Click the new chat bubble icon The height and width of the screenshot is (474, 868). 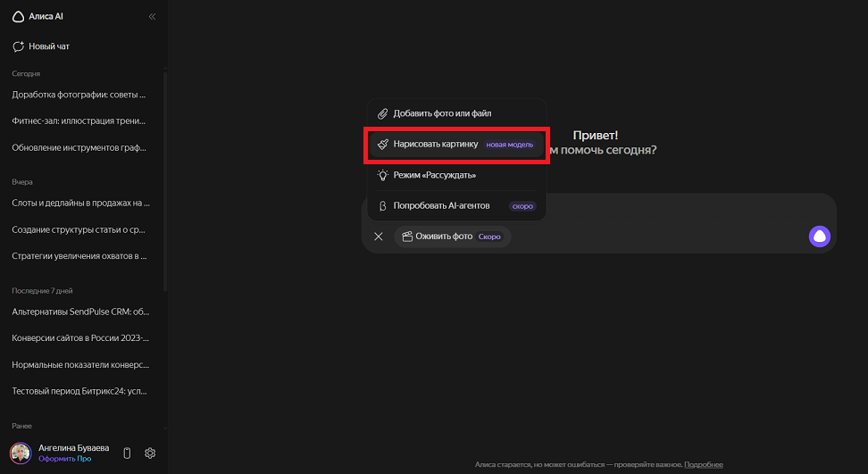18,46
